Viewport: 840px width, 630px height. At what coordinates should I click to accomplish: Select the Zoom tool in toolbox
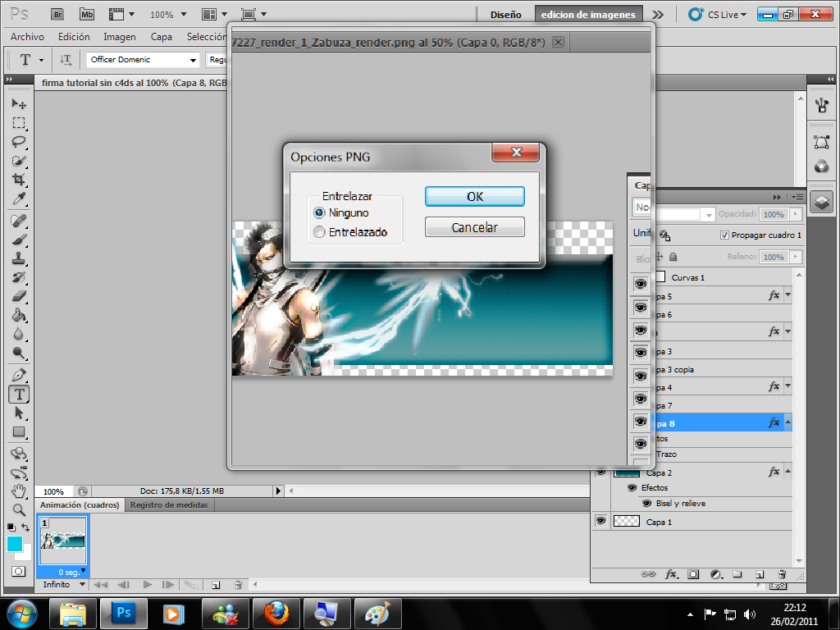pos(19,510)
